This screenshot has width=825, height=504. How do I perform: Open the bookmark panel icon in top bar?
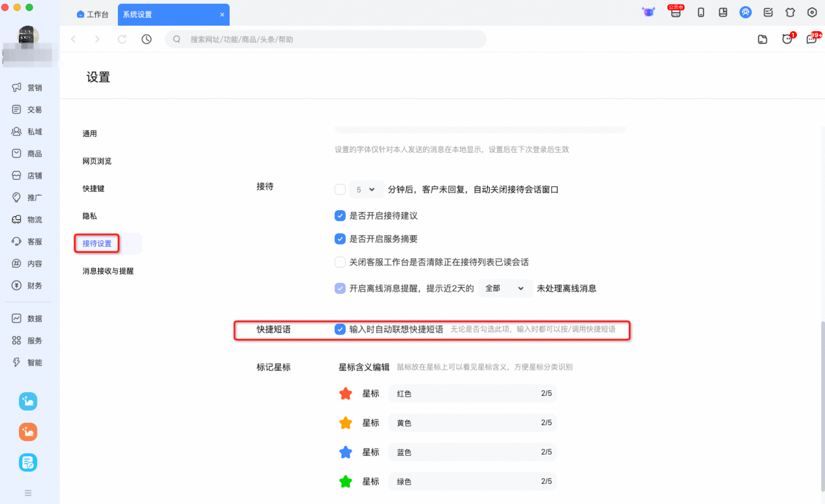point(723,13)
